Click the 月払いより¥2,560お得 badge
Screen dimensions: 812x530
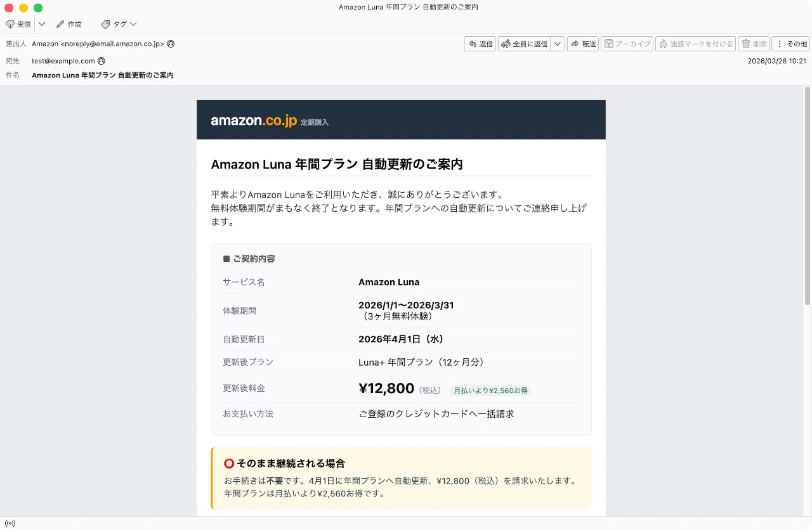pyautogui.click(x=490, y=391)
